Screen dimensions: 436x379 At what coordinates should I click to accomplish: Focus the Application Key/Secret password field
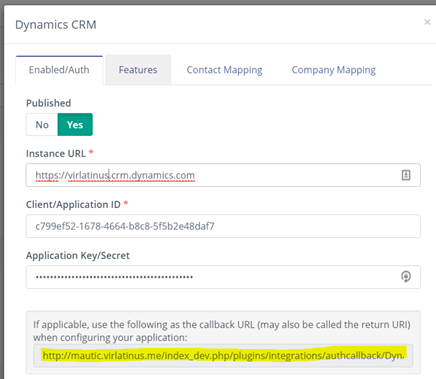(x=223, y=277)
